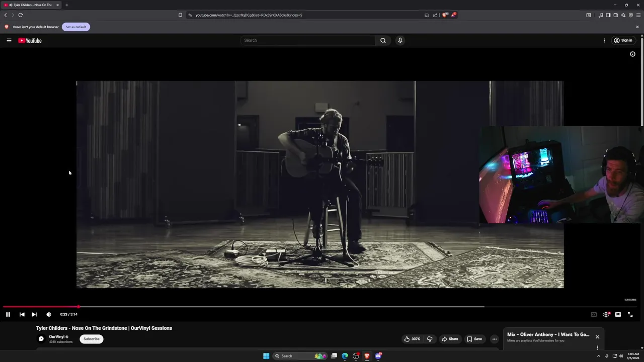Image resolution: width=644 pixels, height=362 pixels.
Task: Close the Oliver Anthony mix playlist panel
Action: (597, 337)
